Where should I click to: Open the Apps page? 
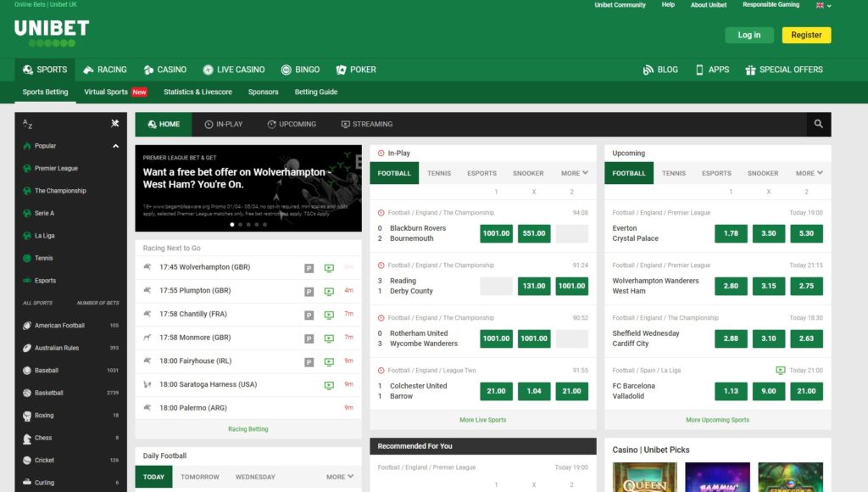pyautogui.click(x=712, y=70)
